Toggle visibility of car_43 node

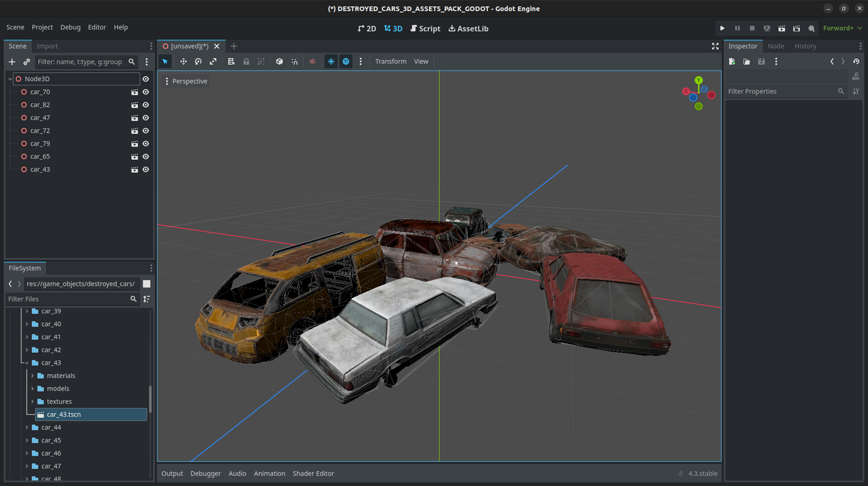click(146, 170)
